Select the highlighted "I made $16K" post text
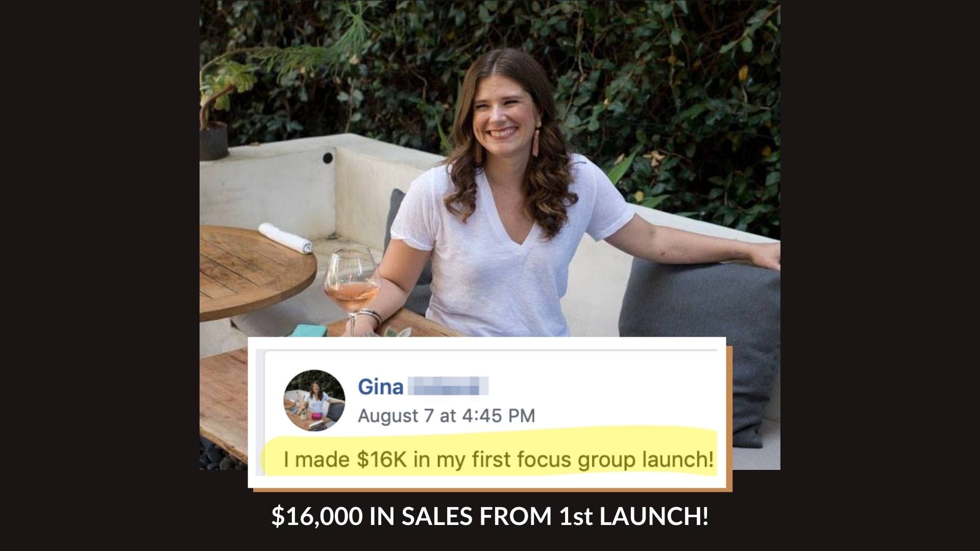The height and width of the screenshot is (551, 980). click(498, 460)
